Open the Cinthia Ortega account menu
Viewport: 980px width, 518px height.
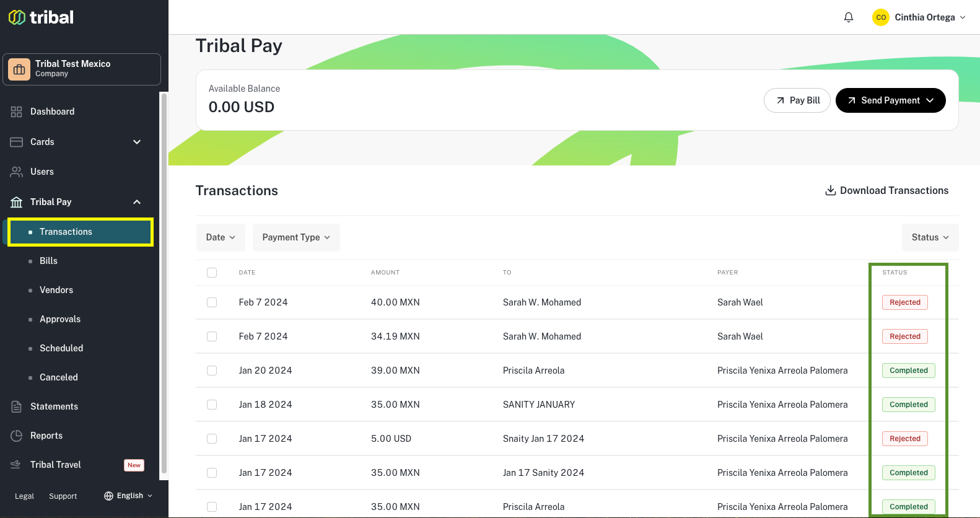tap(919, 17)
